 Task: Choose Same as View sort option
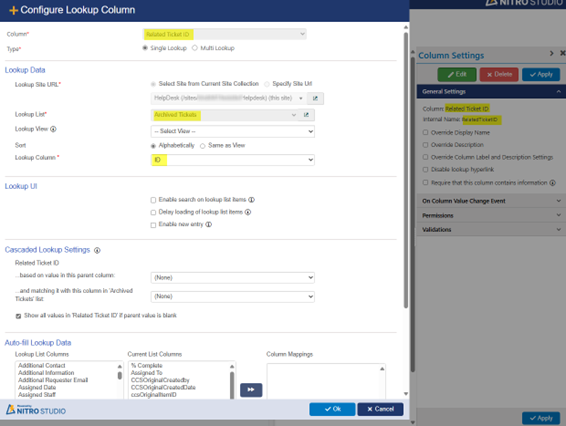[x=203, y=146]
